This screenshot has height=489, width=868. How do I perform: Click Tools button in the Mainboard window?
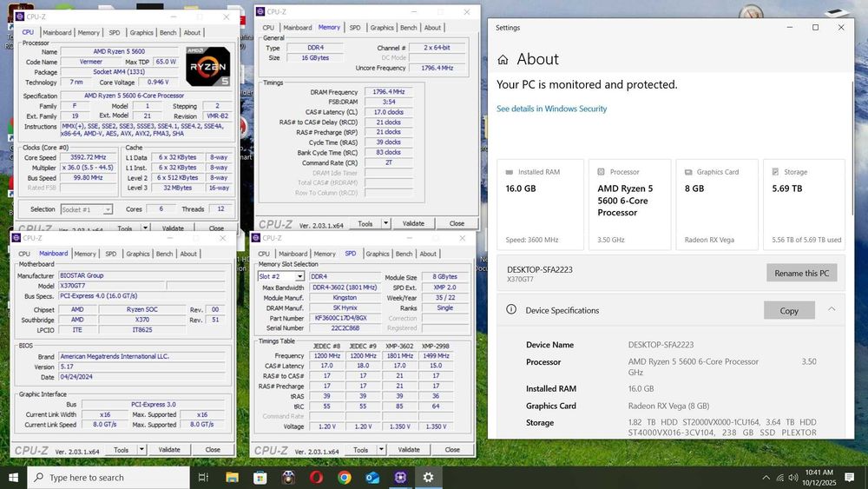[121, 450]
